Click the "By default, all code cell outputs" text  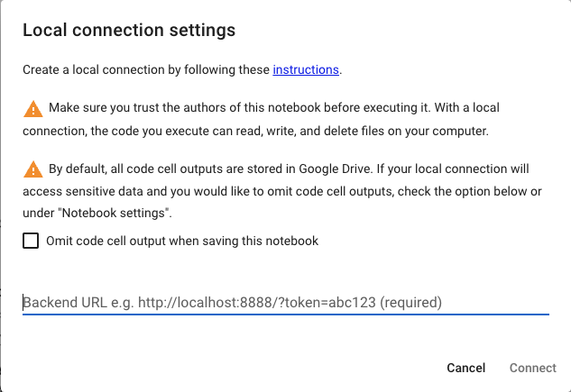[145, 169]
